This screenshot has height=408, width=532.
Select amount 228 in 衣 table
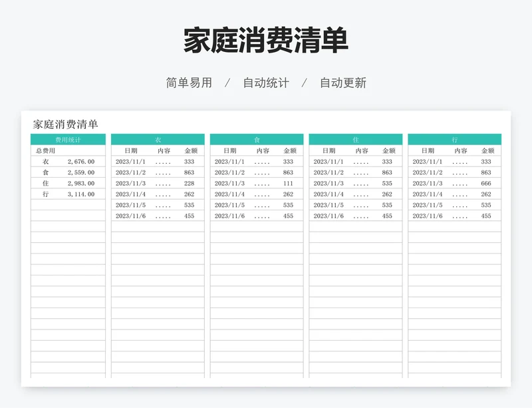(x=190, y=184)
